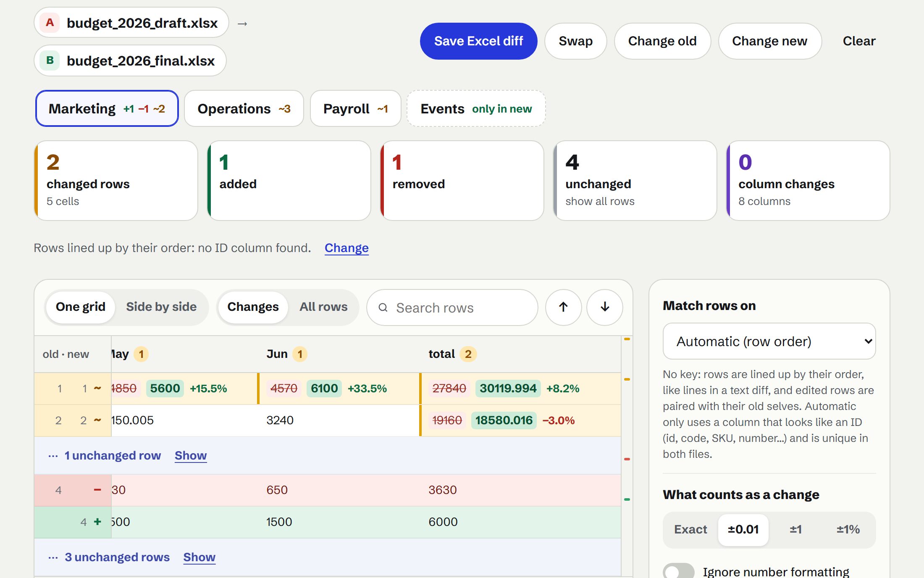The image size is (924, 578).
Task: Select Exact change tolerance
Action: coord(690,529)
